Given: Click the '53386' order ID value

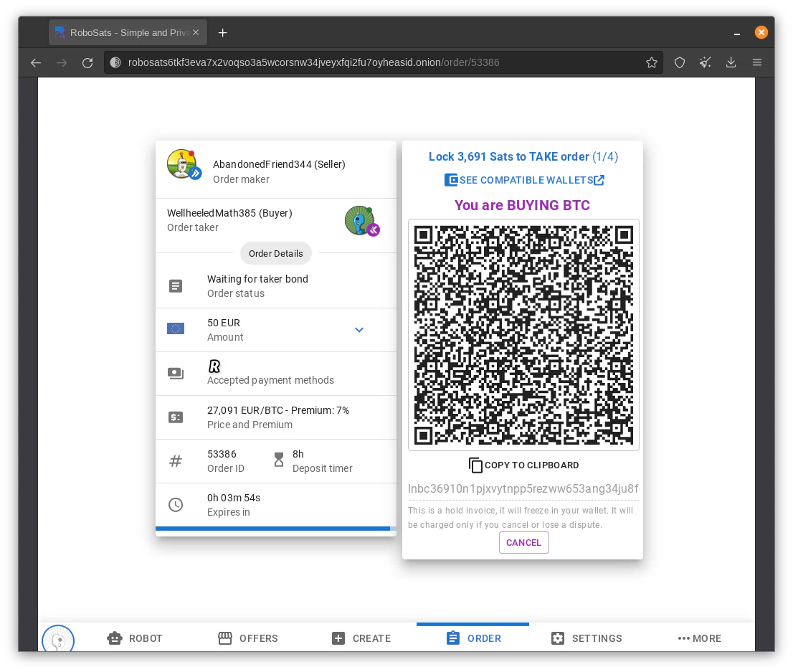Looking at the screenshot, I should tap(222, 454).
